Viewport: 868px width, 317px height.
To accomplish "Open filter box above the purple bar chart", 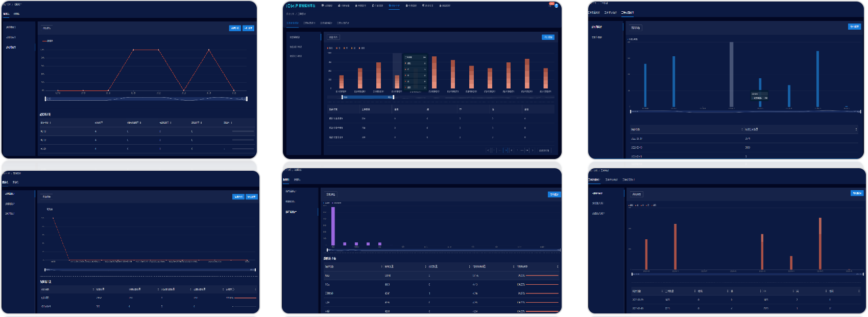I will [x=330, y=194].
